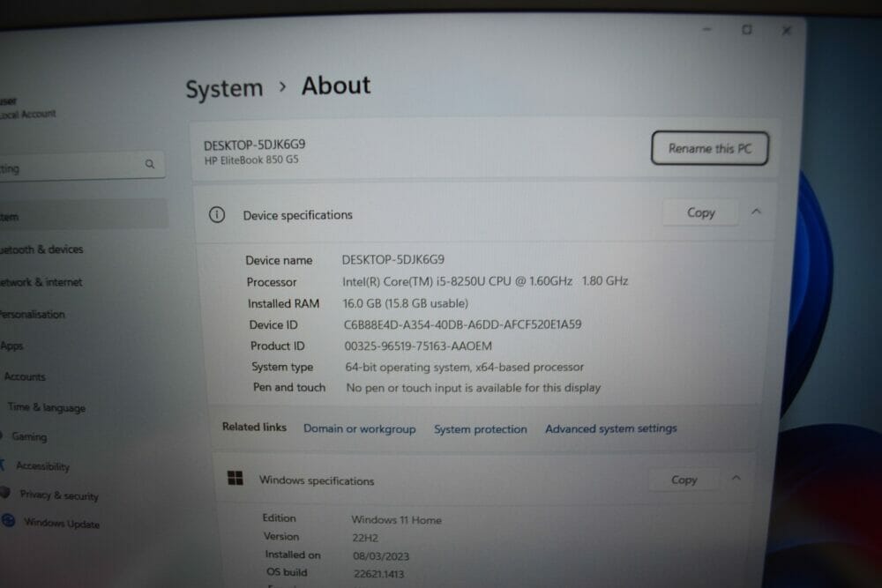
Task: Click the Edition value Windows 11 Home
Action: pyautogui.click(x=397, y=520)
